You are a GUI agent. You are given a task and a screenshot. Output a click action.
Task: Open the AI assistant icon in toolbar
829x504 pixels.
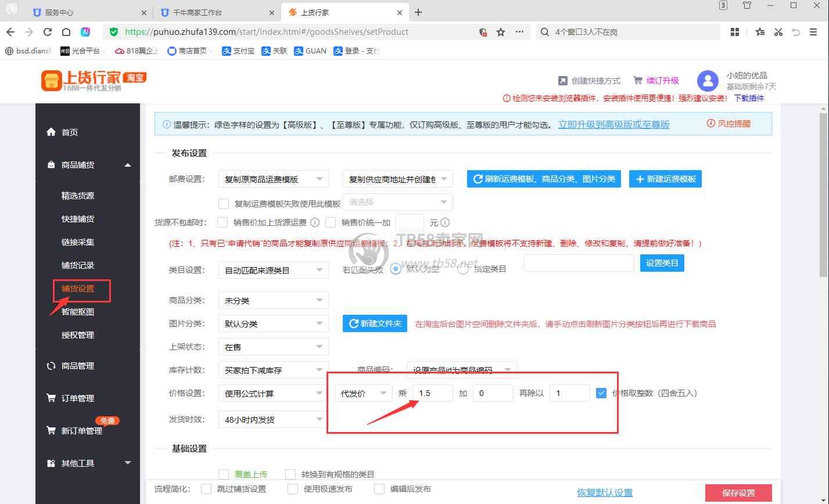(x=85, y=32)
